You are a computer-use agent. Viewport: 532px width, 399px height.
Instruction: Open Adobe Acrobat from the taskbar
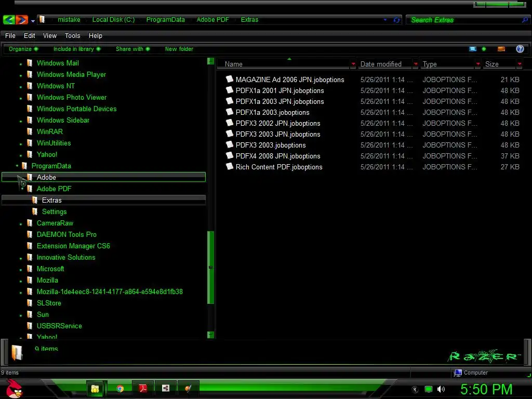pos(143,389)
